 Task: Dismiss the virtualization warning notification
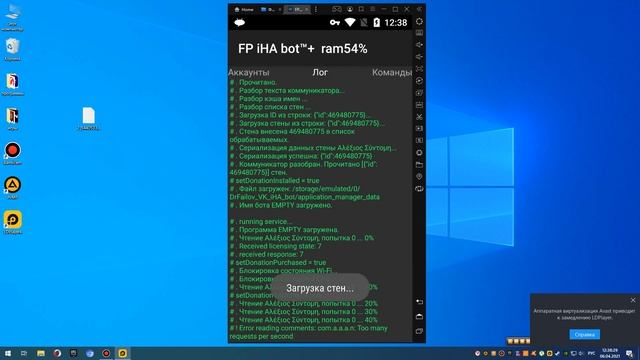633,300
